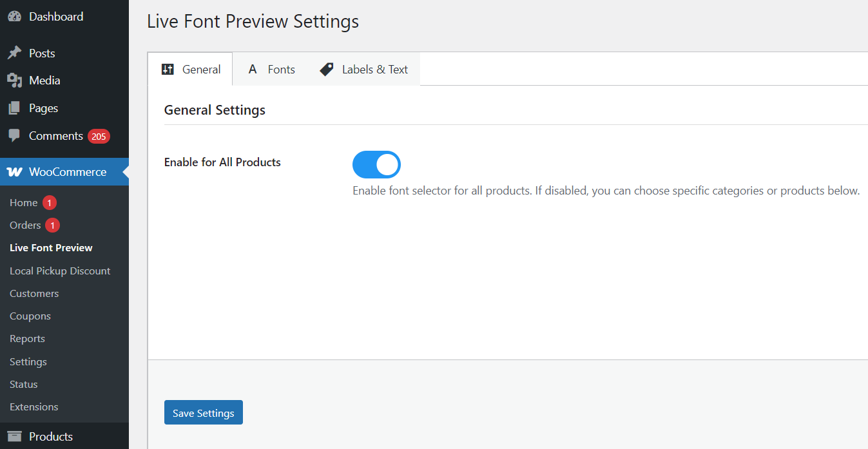This screenshot has width=868, height=449.
Task: Open Pages using the pages icon
Action: pyautogui.click(x=14, y=108)
